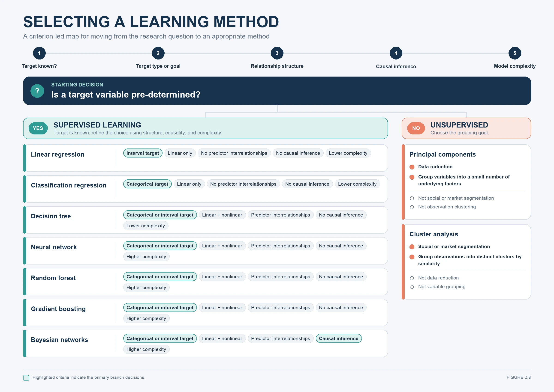
Task: Click 'Is a target variable pre-determined?' text
Action: point(126,95)
